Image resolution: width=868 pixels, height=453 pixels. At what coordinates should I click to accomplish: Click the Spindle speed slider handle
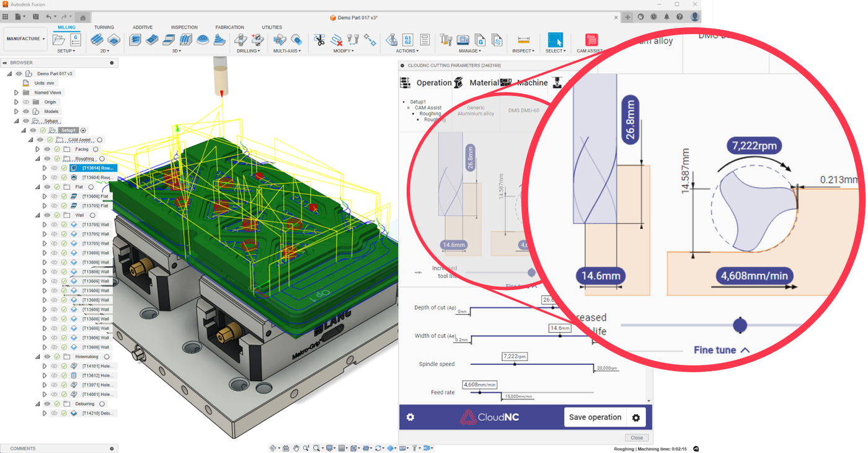pos(515,364)
